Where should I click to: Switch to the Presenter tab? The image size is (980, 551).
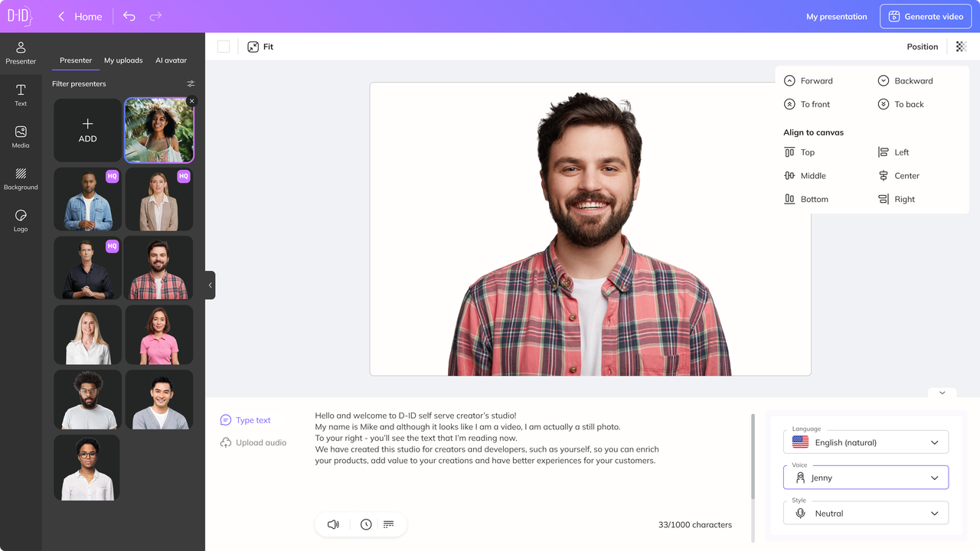76,60
